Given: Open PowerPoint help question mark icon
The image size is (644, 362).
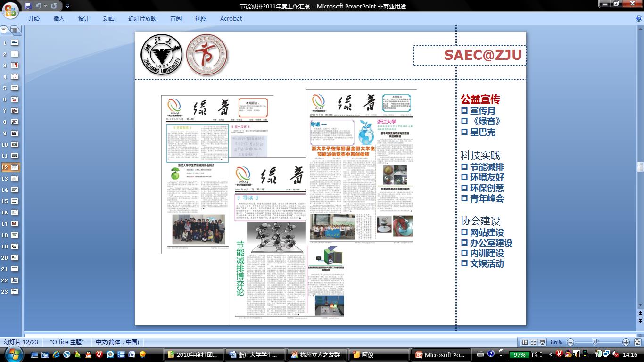Looking at the screenshot, I should click(x=639, y=18).
